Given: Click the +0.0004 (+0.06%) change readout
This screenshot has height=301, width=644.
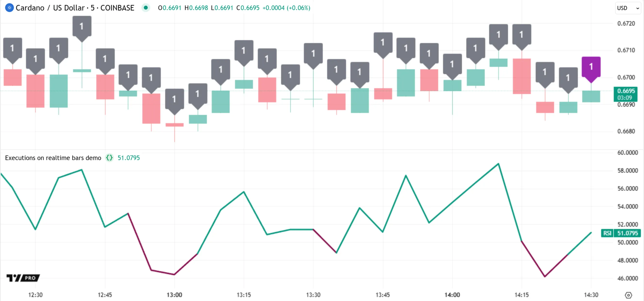Looking at the screenshot, I should (286, 8).
